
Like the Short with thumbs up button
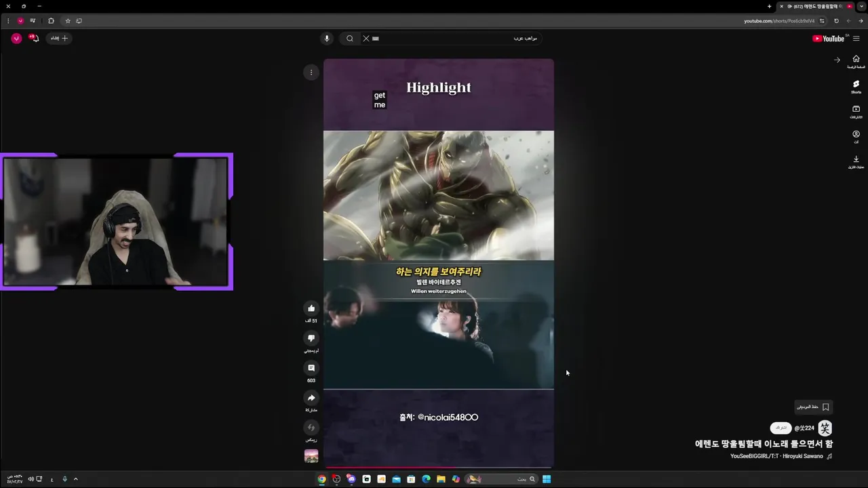(x=311, y=308)
